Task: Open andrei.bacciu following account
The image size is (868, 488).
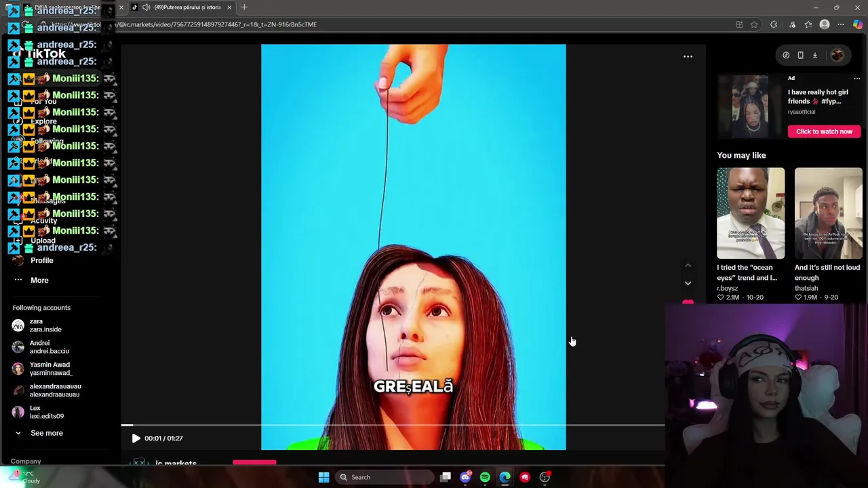Action: coord(49,347)
